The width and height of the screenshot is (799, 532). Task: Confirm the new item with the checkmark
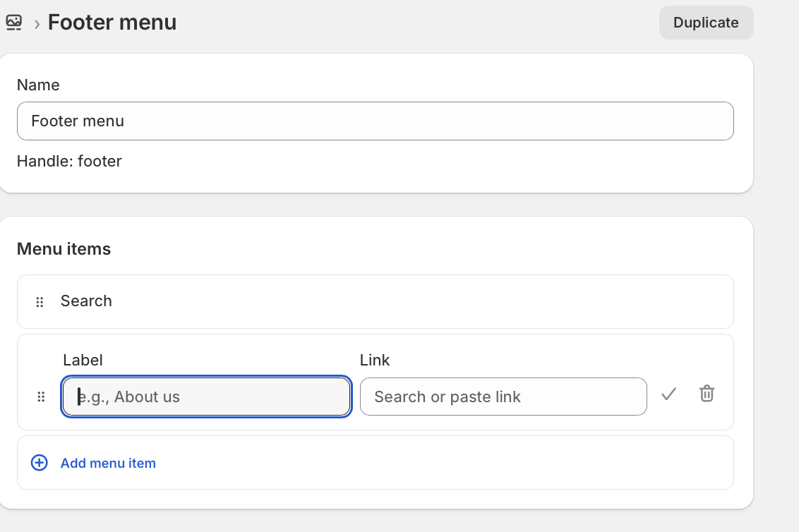pyautogui.click(x=668, y=394)
